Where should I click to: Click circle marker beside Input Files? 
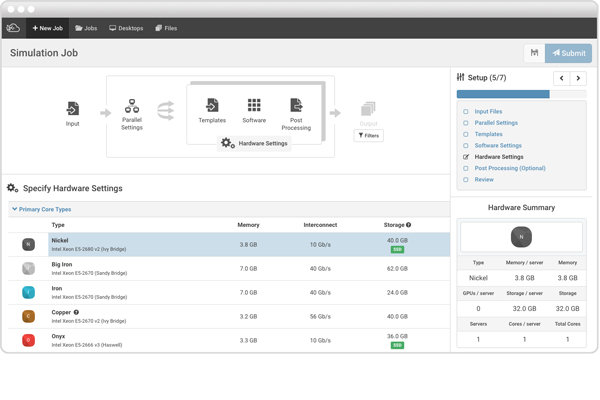(x=466, y=111)
